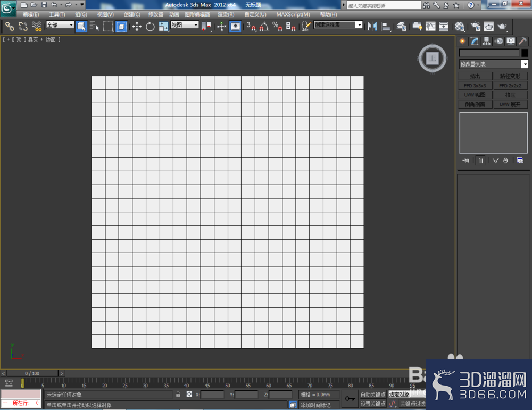Open the 工具(T) menu

coord(57,14)
